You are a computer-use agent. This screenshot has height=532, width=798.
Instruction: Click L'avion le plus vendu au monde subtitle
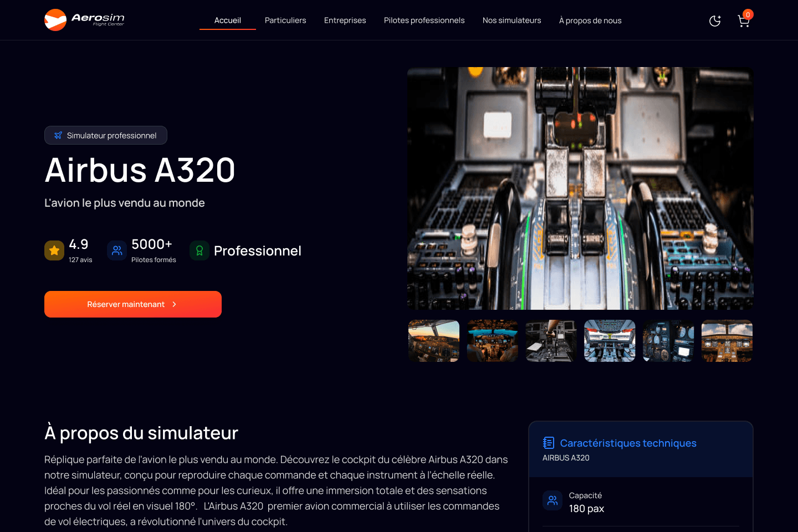click(125, 203)
